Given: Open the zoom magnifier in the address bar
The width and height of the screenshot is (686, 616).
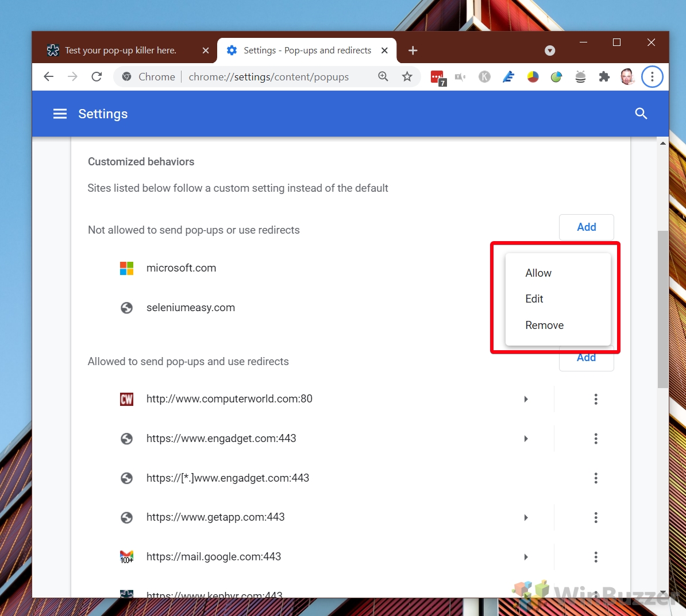Looking at the screenshot, I should (383, 77).
